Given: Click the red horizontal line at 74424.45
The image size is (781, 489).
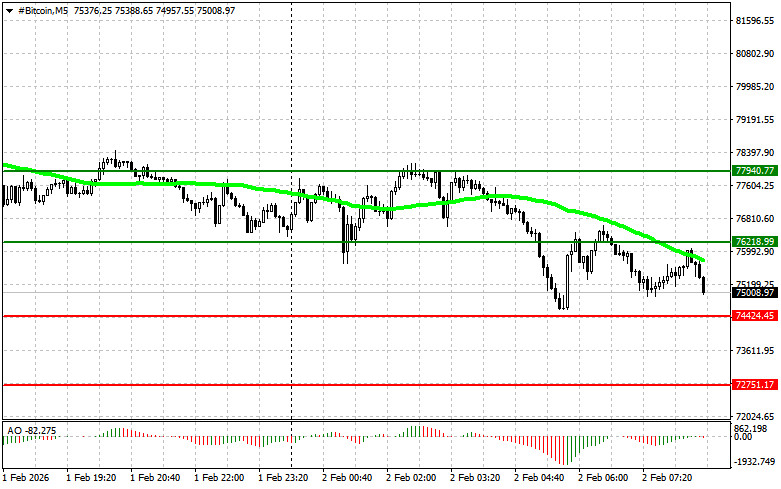Looking at the screenshot, I should pos(366,316).
